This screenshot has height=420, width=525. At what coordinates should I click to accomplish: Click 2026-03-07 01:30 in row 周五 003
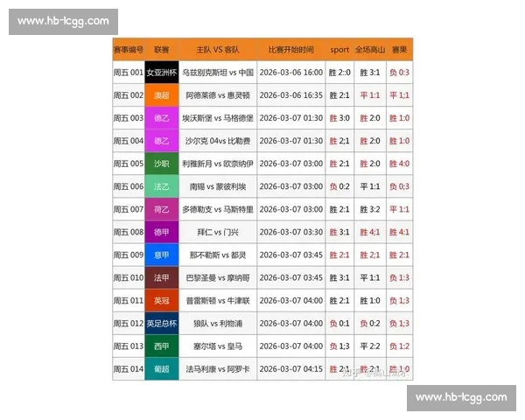(291, 118)
